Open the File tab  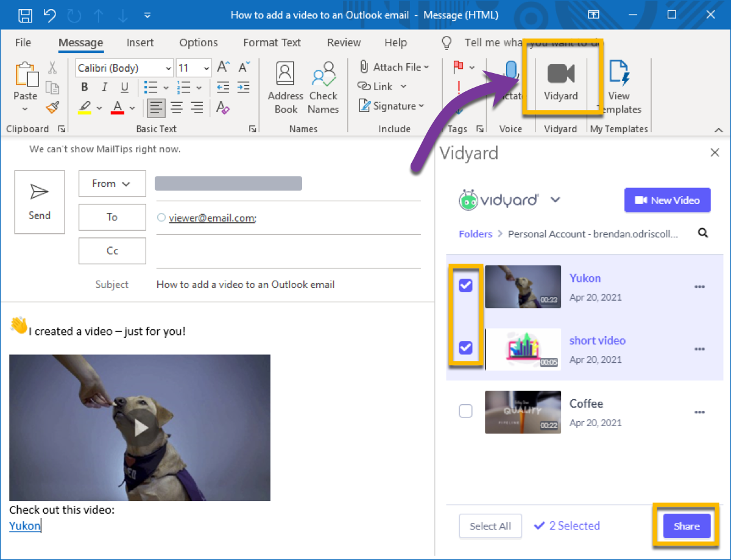point(23,43)
